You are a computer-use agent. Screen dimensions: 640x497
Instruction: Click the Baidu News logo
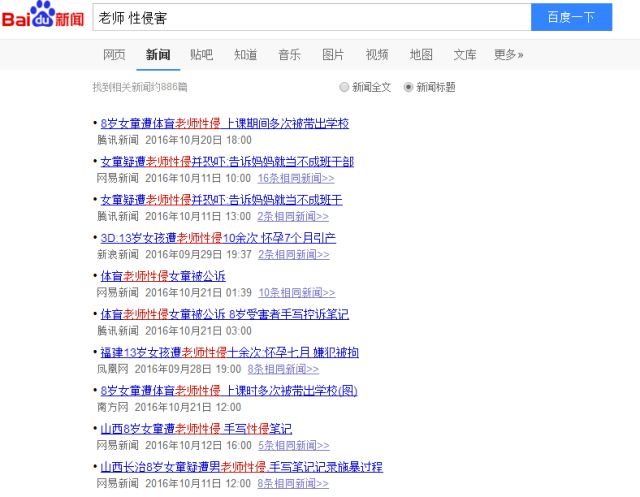click(x=43, y=15)
